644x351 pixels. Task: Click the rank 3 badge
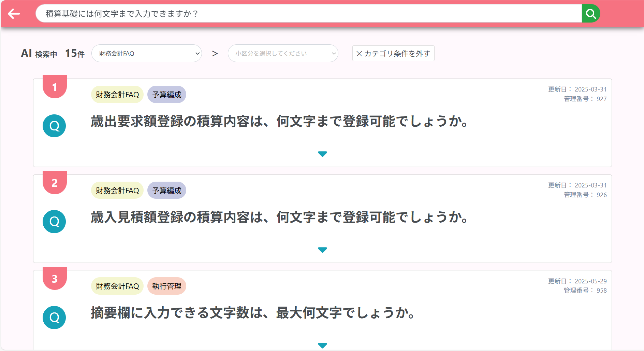pos(55,279)
